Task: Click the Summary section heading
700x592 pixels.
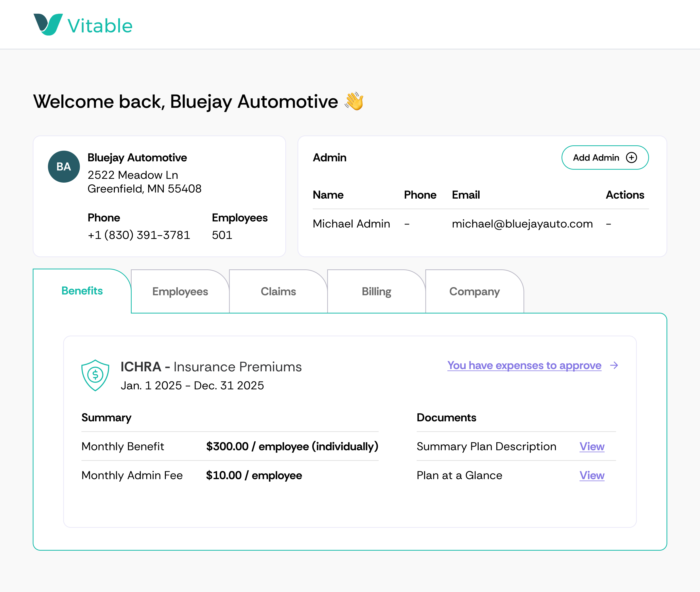Action: pyautogui.click(x=106, y=417)
